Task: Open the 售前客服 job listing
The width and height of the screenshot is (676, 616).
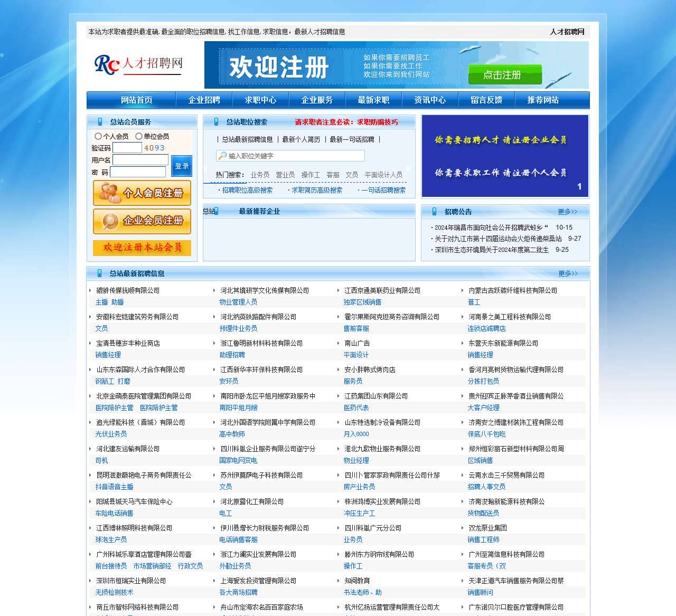Action: tap(356, 328)
